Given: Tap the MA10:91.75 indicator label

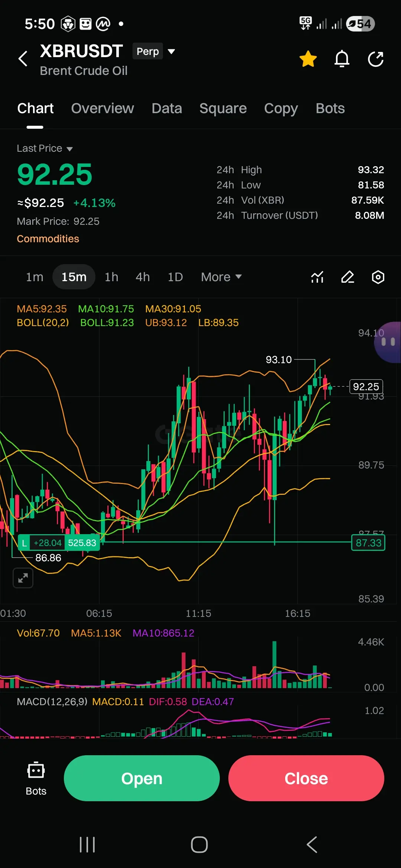Looking at the screenshot, I should [x=106, y=309].
